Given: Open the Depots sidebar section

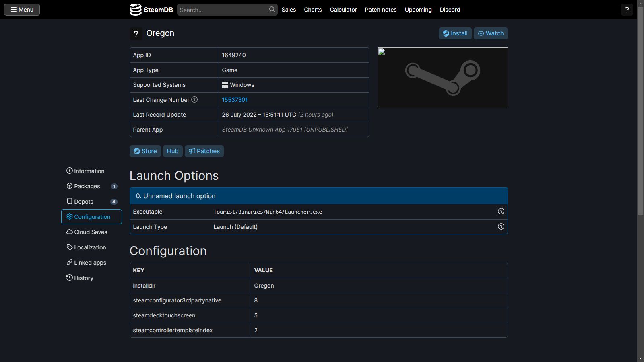Looking at the screenshot, I should click(x=84, y=202).
